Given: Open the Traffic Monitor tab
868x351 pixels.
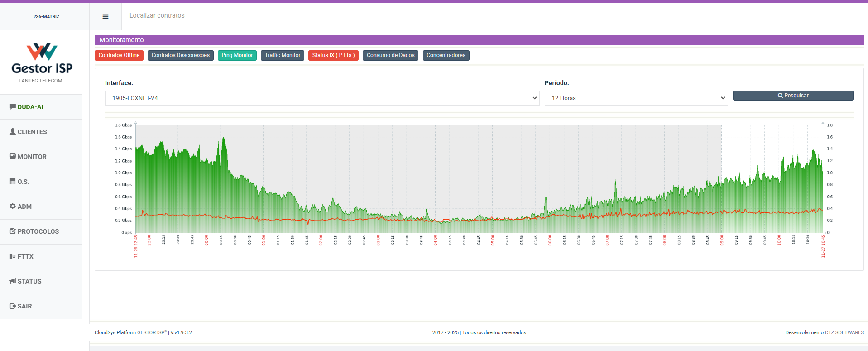Looking at the screenshot, I should coord(282,55).
